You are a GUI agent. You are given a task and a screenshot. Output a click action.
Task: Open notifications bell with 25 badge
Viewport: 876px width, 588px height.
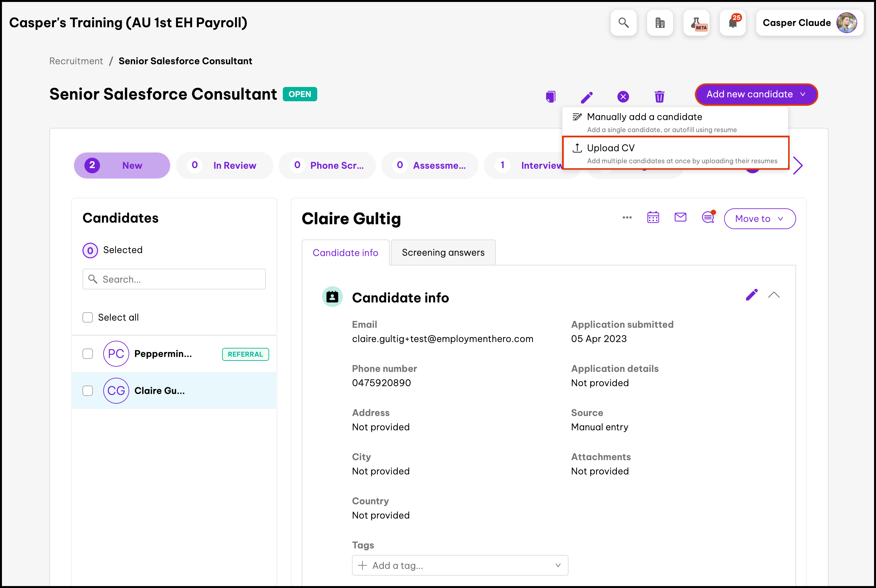point(732,23)
